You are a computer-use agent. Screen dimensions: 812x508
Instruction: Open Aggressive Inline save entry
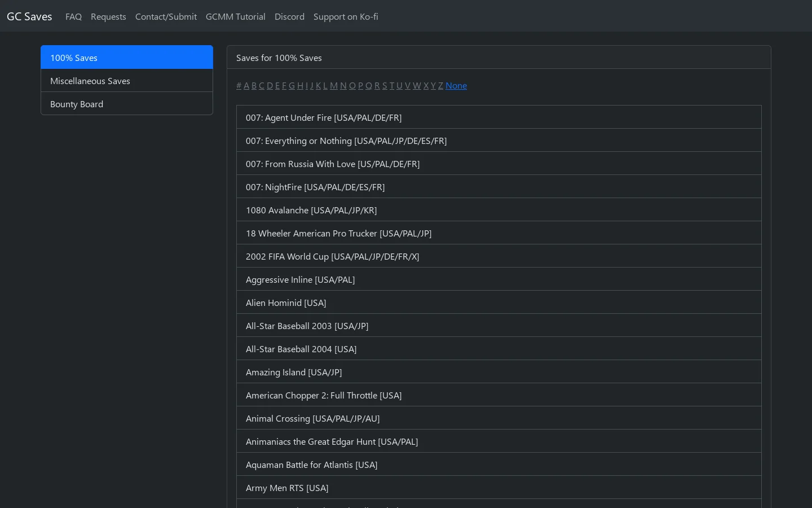click(499, 279)
